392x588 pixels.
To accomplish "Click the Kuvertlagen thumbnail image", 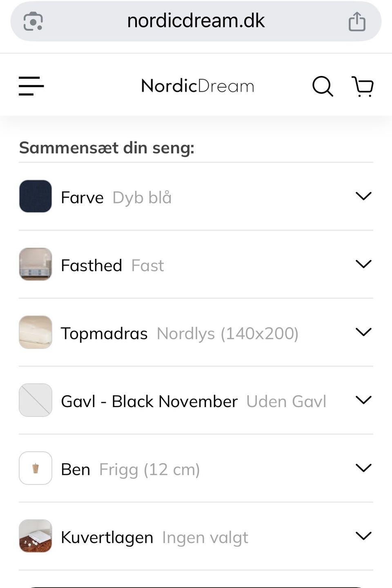I will (36, 536).
